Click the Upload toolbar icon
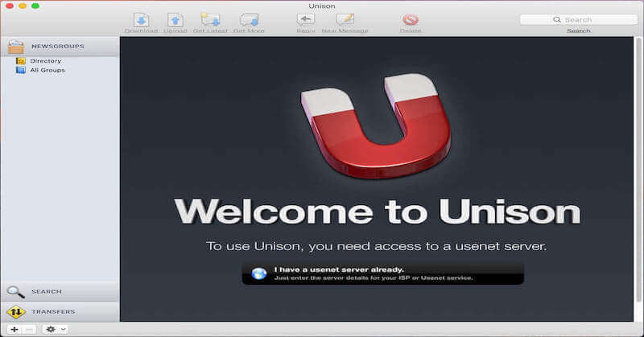644x337 pixels. point(175,20)
